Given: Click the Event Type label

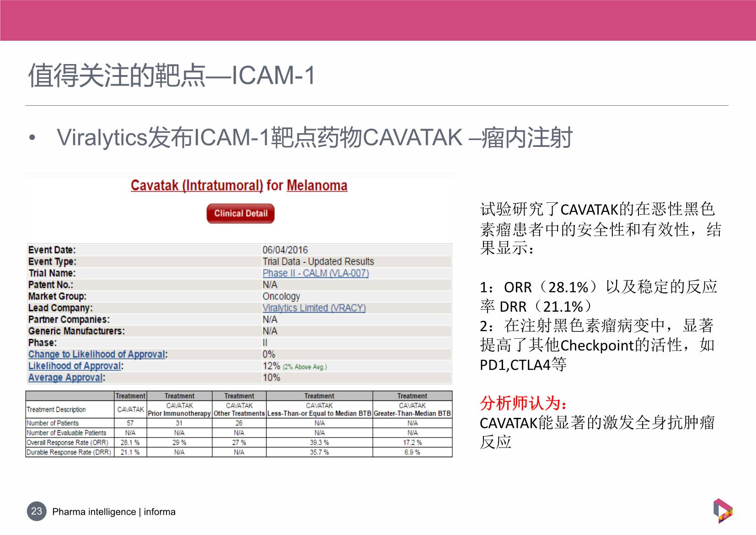Looking at the screenshot, I should (x=52, y=262).
